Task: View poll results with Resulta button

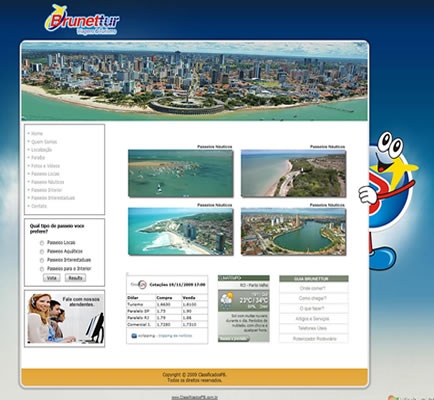Action: (75, 278)
